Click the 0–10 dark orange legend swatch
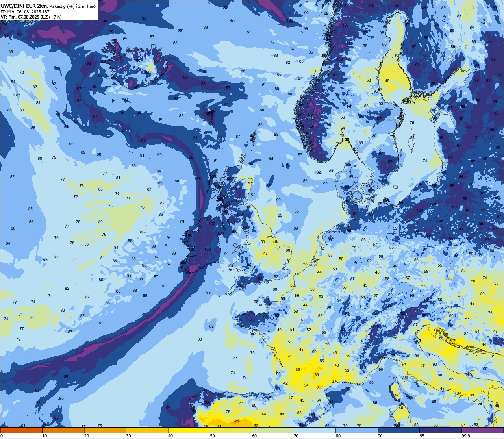The width and height of the screenshot is (504, 439). coord(21,430)
